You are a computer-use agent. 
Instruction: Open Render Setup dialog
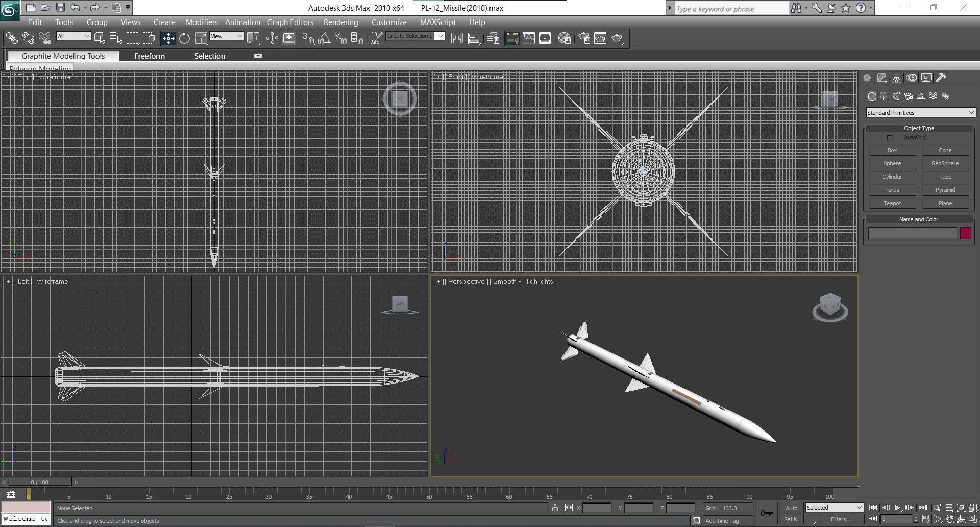click(584, 38)
